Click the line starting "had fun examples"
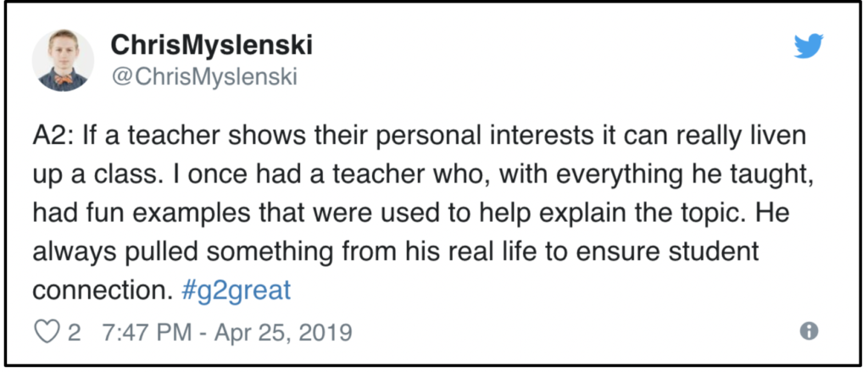The image size is (868, 372). point(410,214)
